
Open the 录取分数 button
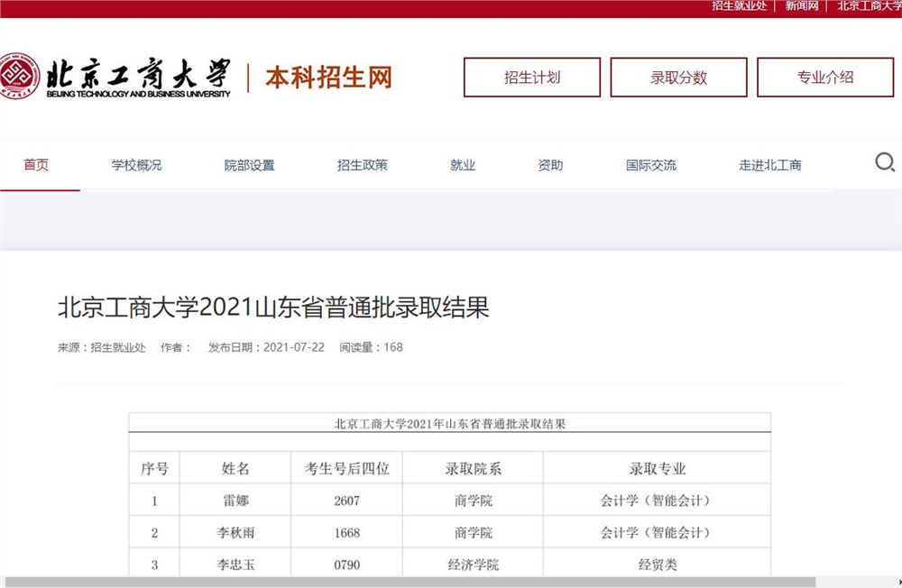pos(679,77)
